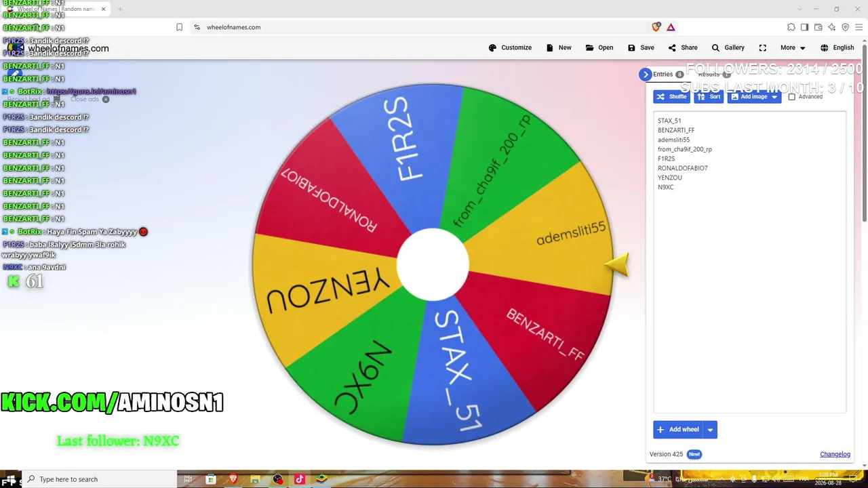Share this wheel
868x488 pixels.
[683, 47]
